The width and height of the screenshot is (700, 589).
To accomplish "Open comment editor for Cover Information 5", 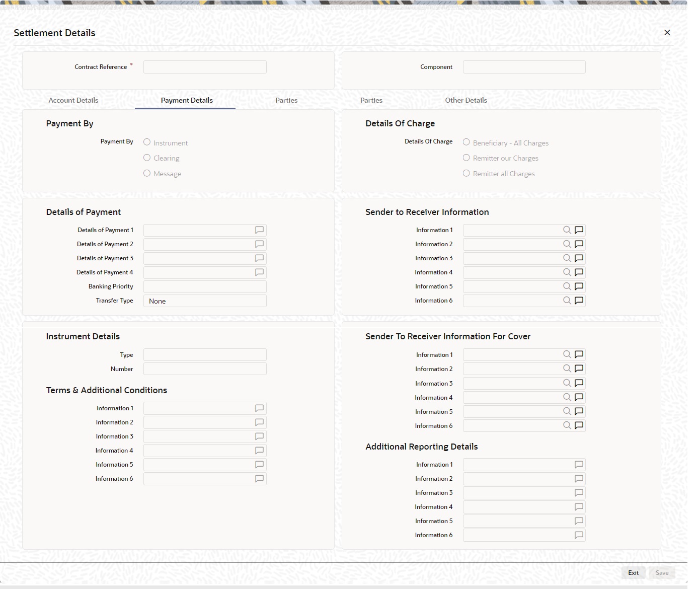I will pos(579,411).
